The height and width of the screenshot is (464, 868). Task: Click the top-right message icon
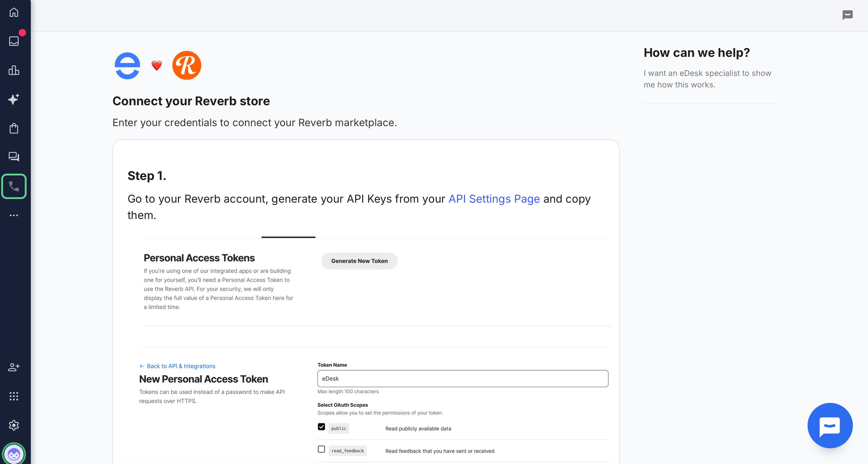coord(847,15)
